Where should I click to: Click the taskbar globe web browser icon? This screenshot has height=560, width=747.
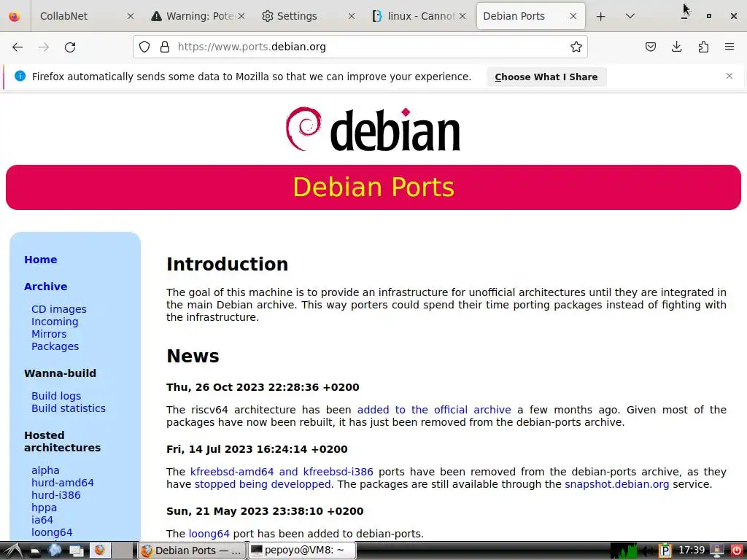tap(55, 551)
